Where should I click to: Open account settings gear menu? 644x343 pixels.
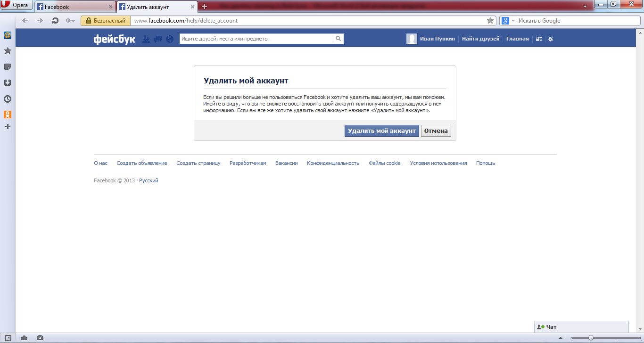(x=551, y=39)
